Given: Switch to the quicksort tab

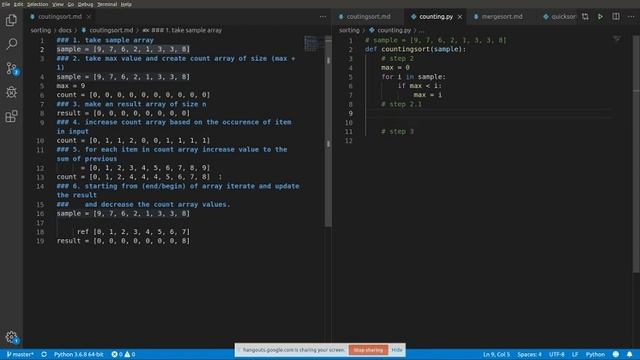Looking at the screenshot, I should click(x=559, y=17).
